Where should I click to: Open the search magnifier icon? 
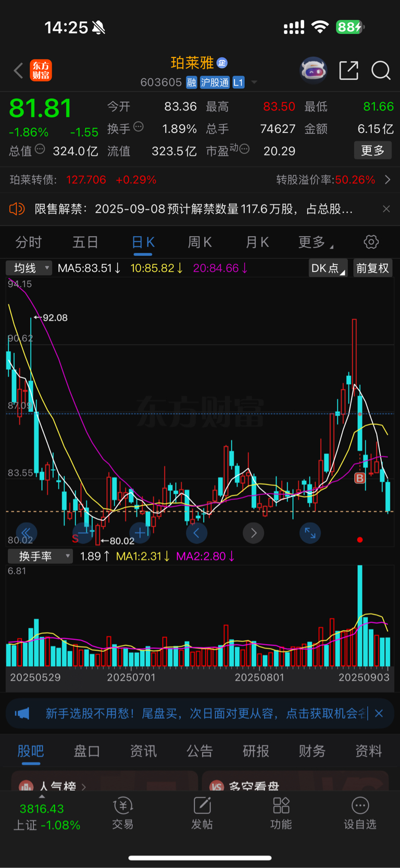381,70
